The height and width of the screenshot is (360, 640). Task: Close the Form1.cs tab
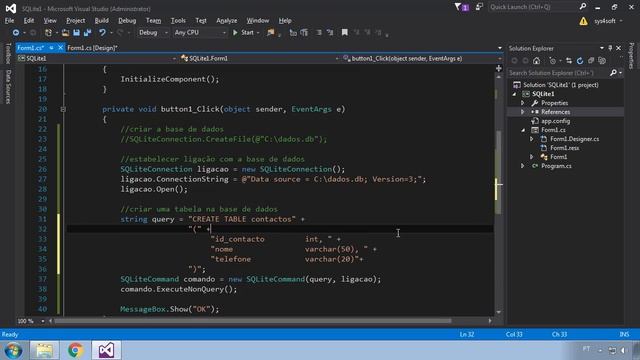pyautogui.click(x=60, y=48)
